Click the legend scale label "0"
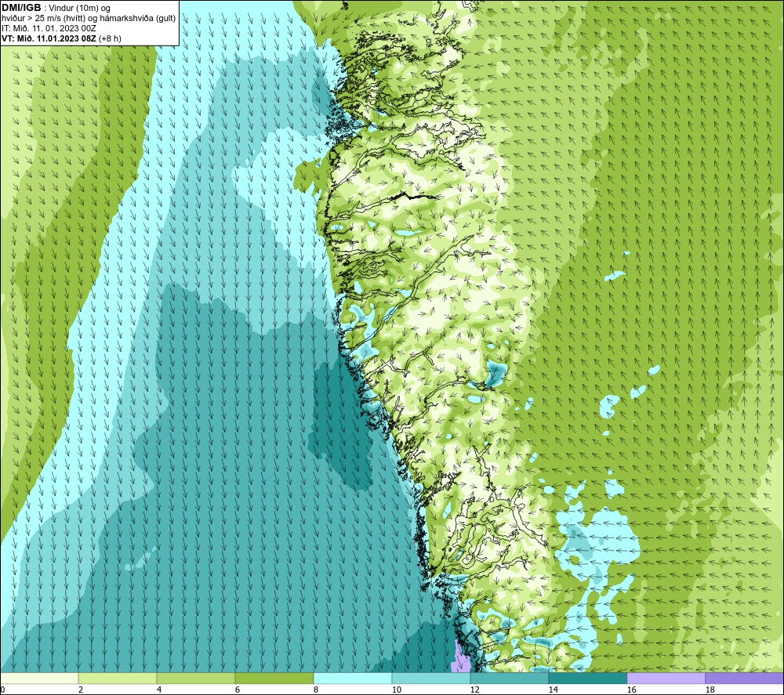This screenshot has width=784, height=695. (3, 690)
